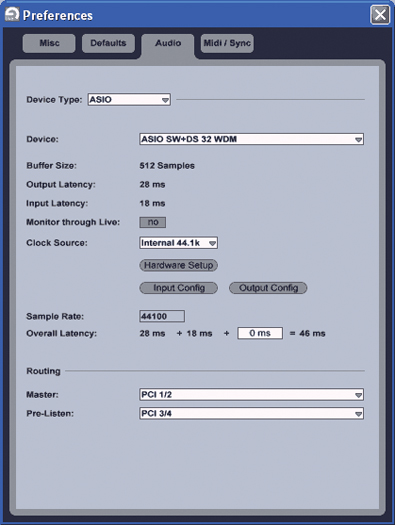Close the Preferences window
The width and height of the screenshot is (395, 525).
click(380, 15)
